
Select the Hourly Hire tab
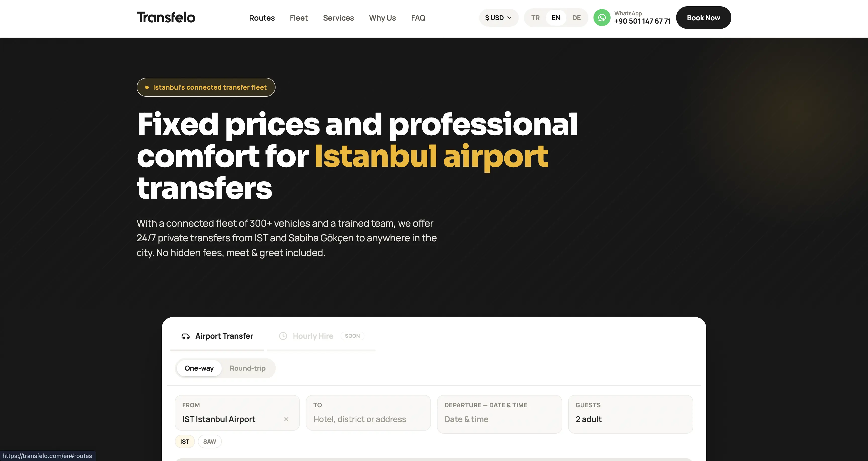(x=321, y=336)
